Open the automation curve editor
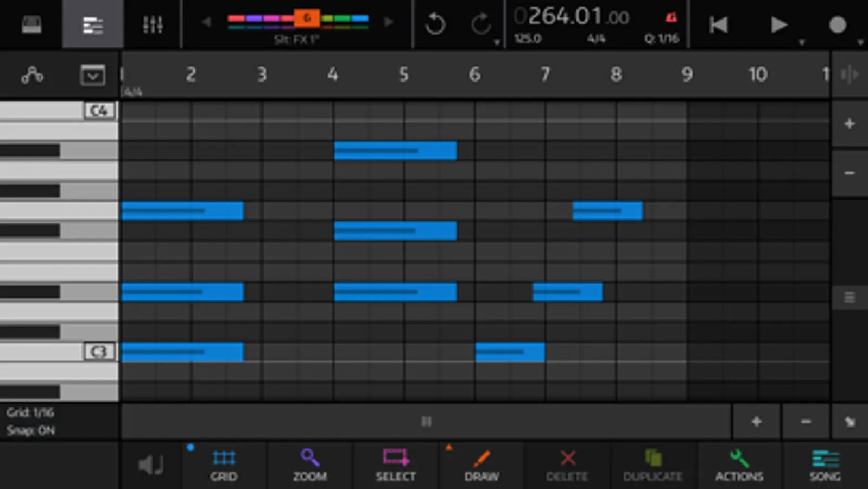 [32, 75]
